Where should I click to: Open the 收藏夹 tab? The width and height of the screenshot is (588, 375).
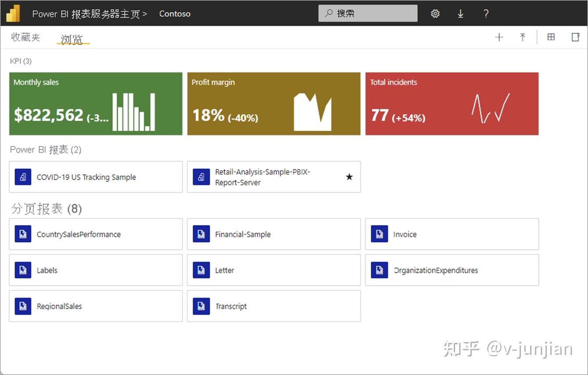(x=25, y=37)
